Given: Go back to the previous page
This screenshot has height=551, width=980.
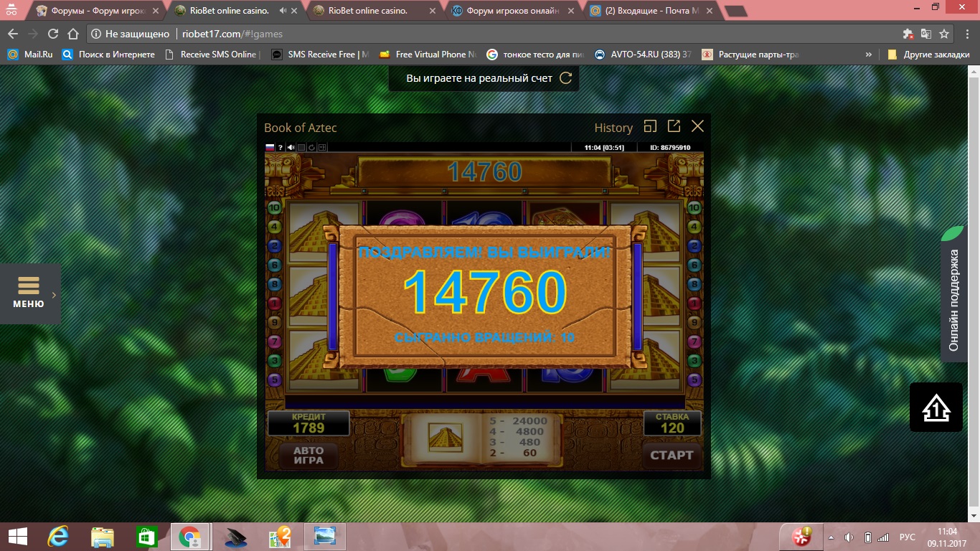Looking at the screenshot, I should click(x=12, y=34).
